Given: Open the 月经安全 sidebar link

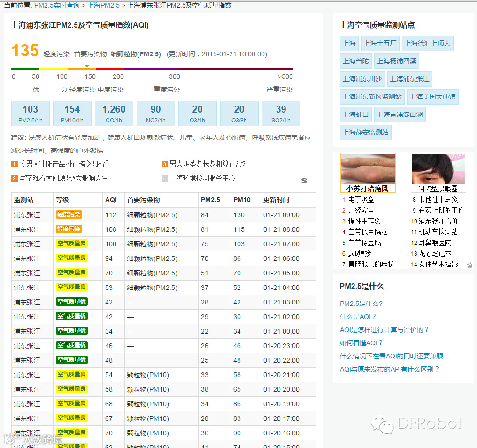Looking at the screenshot, I should [361, 210].
